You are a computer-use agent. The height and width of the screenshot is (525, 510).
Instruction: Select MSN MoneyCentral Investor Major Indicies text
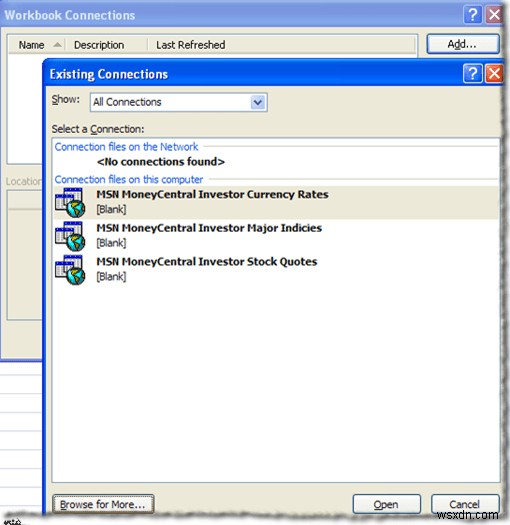(x=209, y=228)
